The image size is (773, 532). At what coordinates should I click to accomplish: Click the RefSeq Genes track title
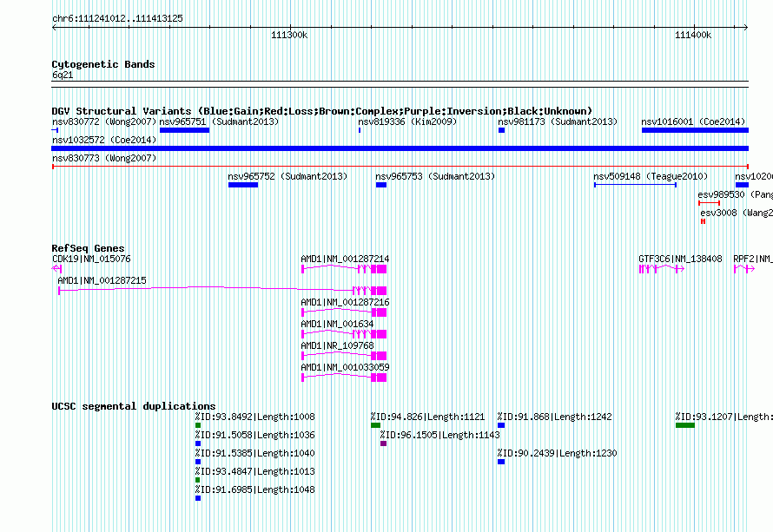[89, 248]
